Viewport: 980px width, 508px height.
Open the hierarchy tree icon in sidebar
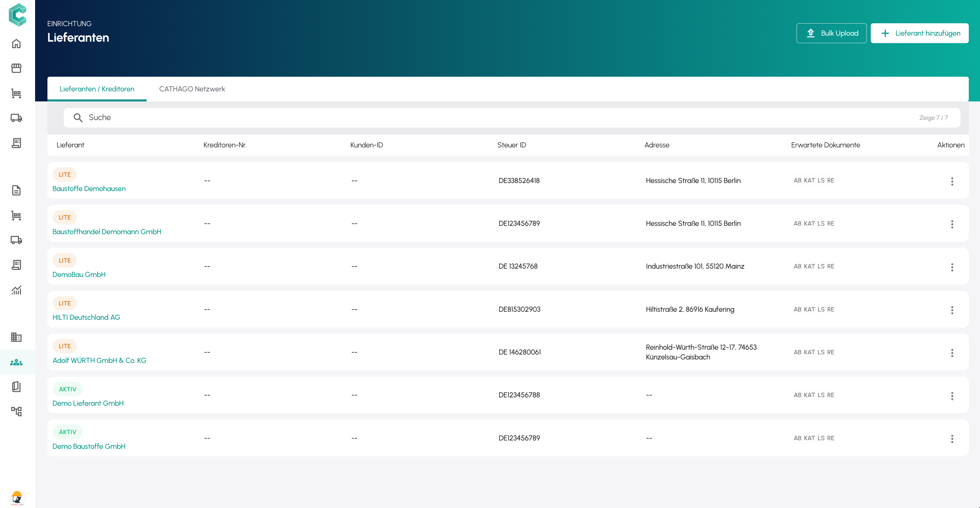[x=16, y=411]
